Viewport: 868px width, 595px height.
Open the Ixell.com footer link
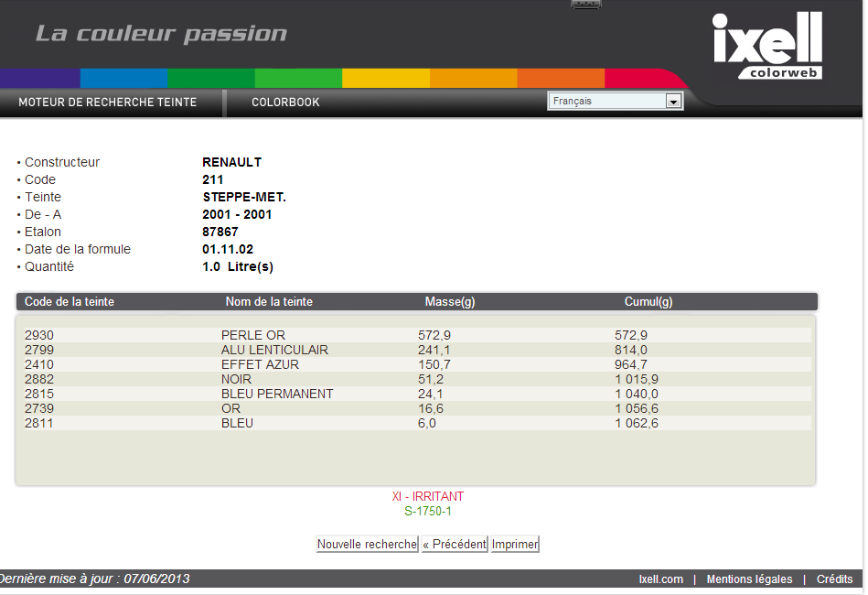(660, 579)
